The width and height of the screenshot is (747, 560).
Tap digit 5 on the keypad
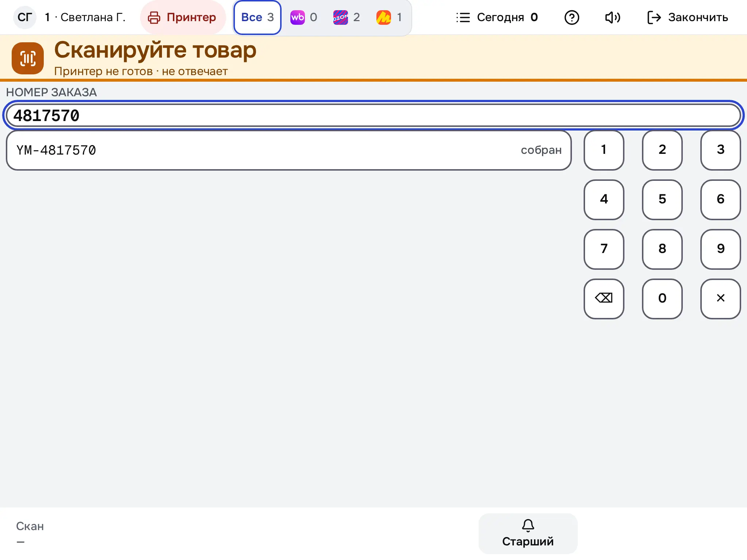[662, 199]
